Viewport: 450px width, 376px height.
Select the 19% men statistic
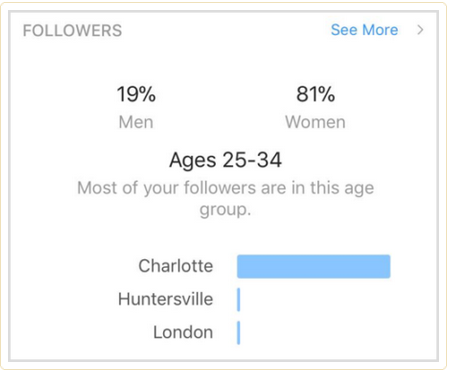(136, 94)
